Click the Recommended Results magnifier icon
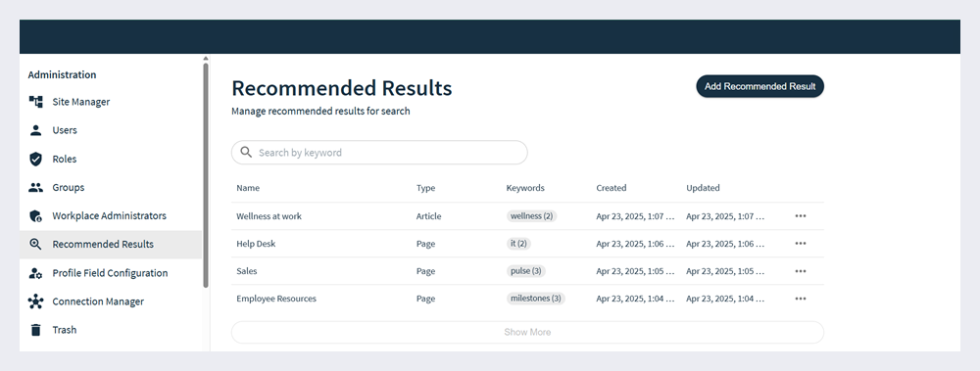This screenshot has width=980, height=371. click(35, 244)
